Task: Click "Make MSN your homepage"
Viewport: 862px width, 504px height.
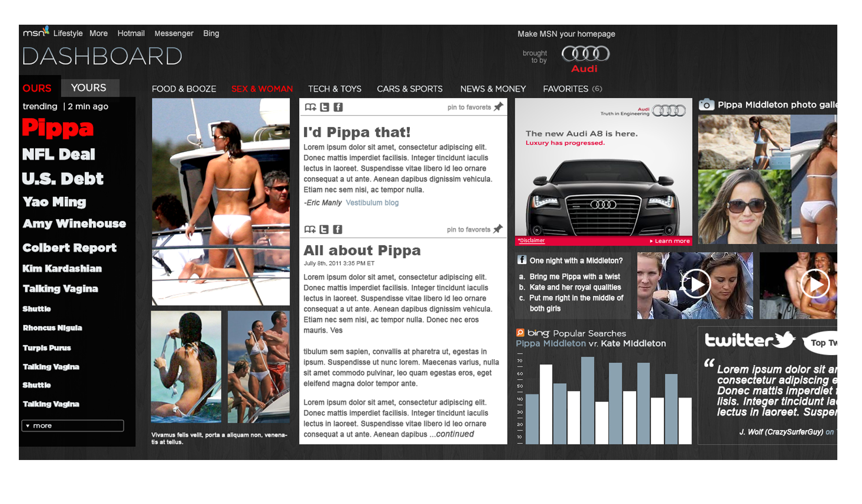Action: [566, 34]
